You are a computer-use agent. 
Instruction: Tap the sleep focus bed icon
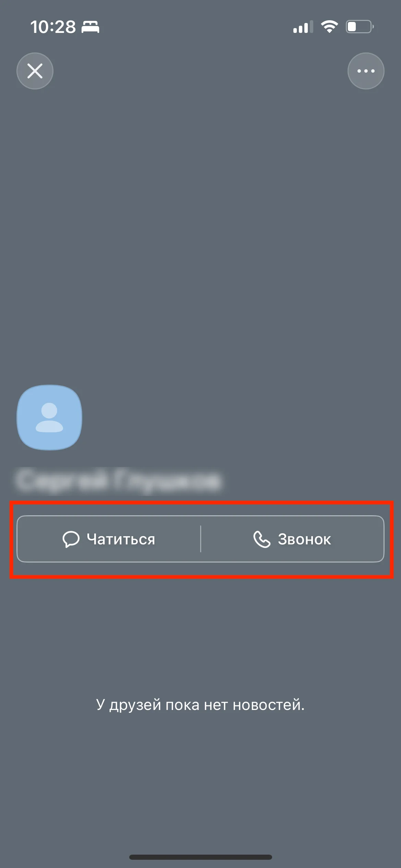[x=90, y=27]
